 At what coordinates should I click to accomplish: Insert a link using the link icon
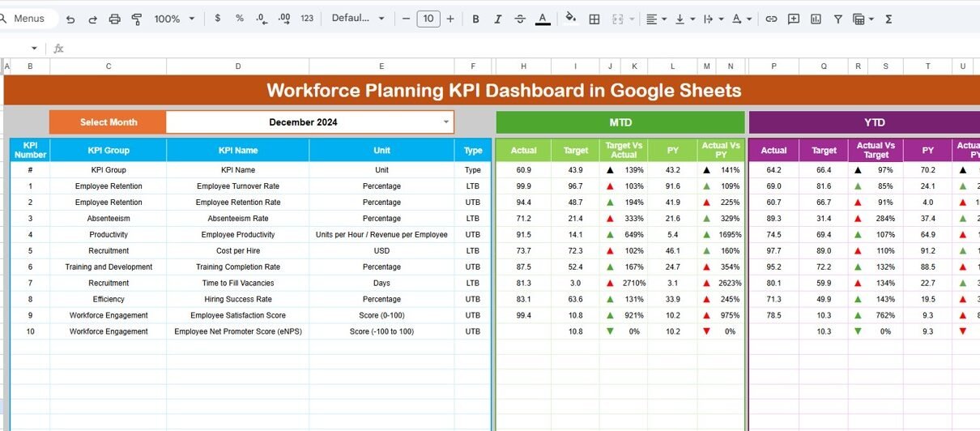click(771, 19)
